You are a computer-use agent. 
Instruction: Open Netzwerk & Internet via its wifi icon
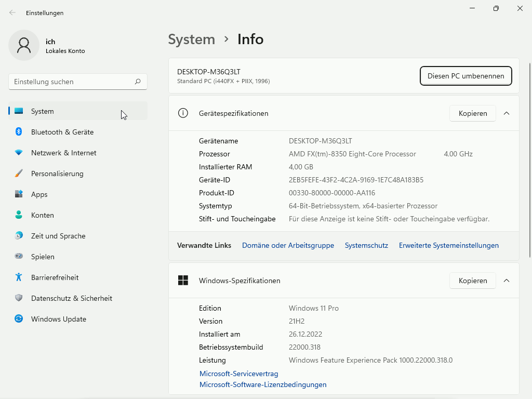click(x=19, y=153)
